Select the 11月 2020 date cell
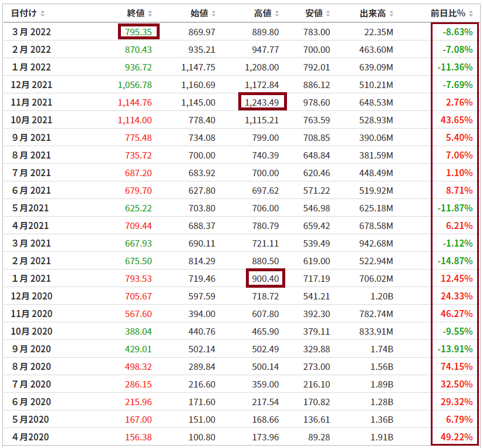Viewport: 483px width, 448px height. (32, 314)
